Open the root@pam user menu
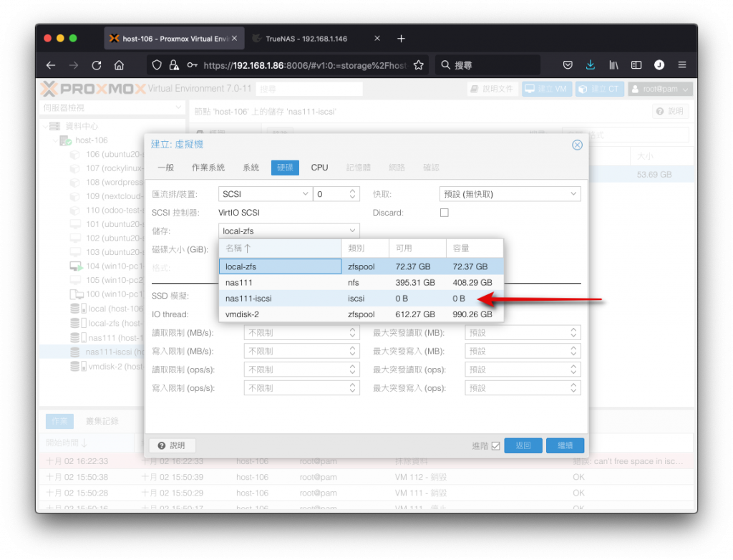The width and height of the screenshot is (733, 560). [660, 89]
